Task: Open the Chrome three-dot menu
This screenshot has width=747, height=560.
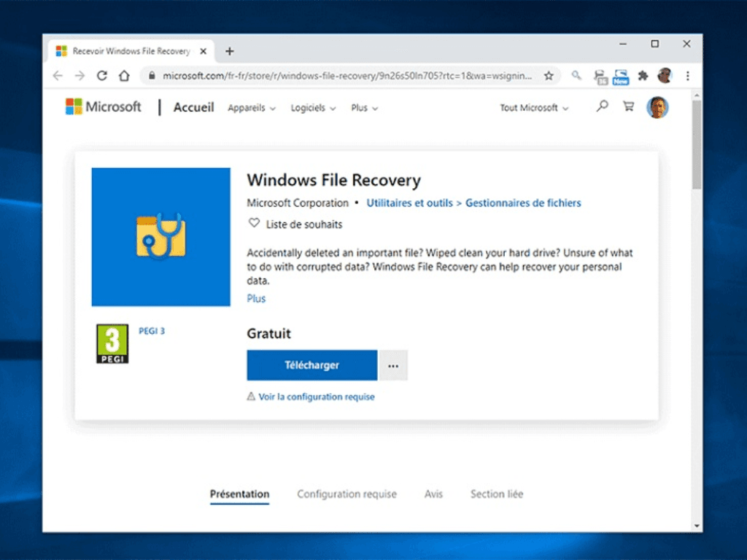Action: point(688,76)
